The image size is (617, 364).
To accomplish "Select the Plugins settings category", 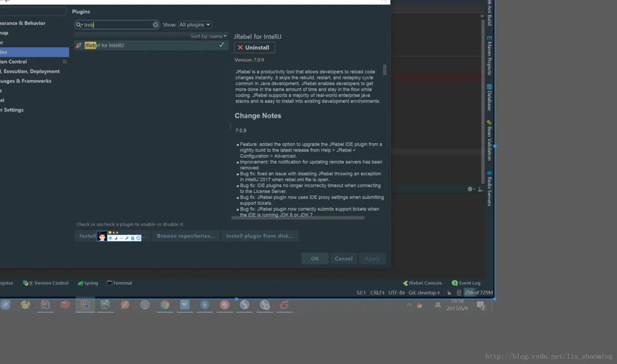I will pyautogui.click(x=33, y=52).
